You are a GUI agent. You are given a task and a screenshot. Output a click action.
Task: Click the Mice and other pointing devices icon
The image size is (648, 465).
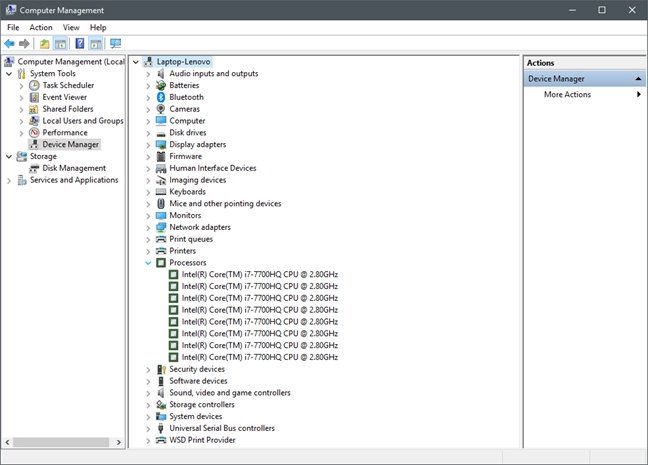161,204
